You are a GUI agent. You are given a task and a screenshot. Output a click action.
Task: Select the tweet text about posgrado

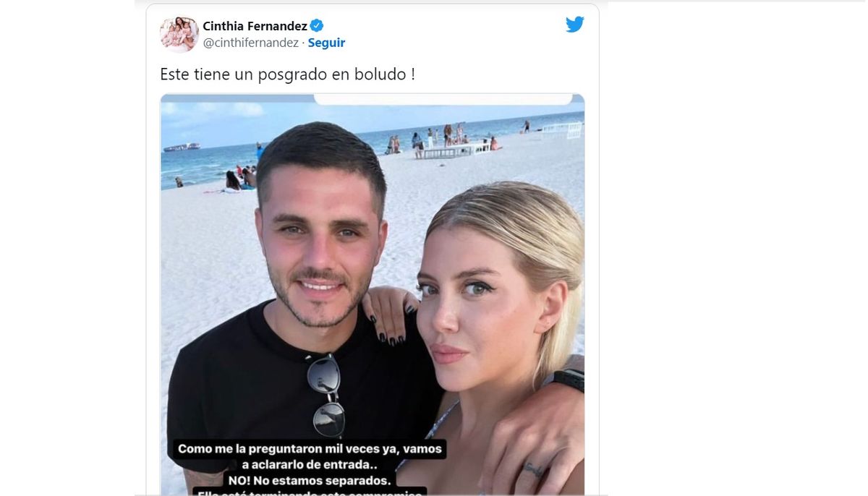[x=287, y=74]
